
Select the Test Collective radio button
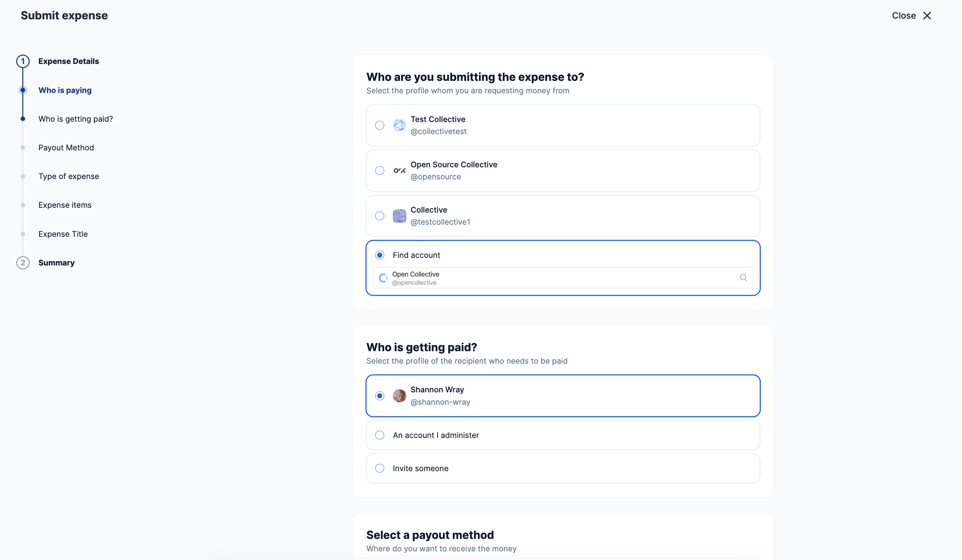click(379, 125)
